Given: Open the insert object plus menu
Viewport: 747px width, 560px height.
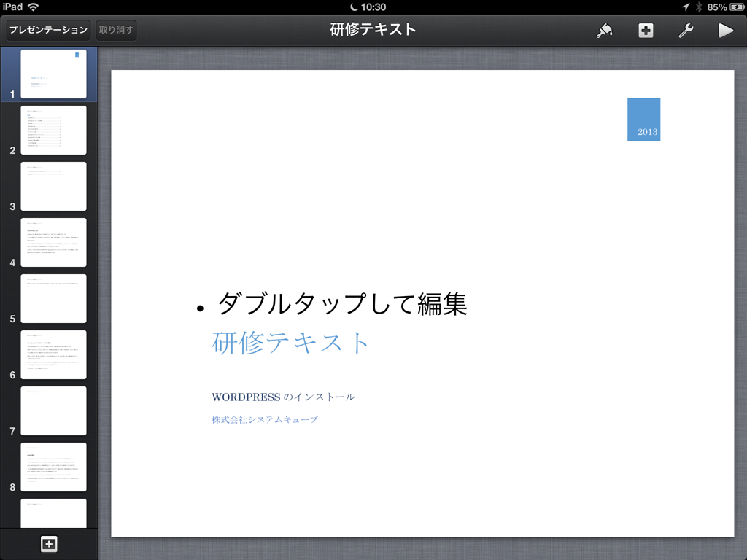Looking at the screenshot, I should pos(646,31).
